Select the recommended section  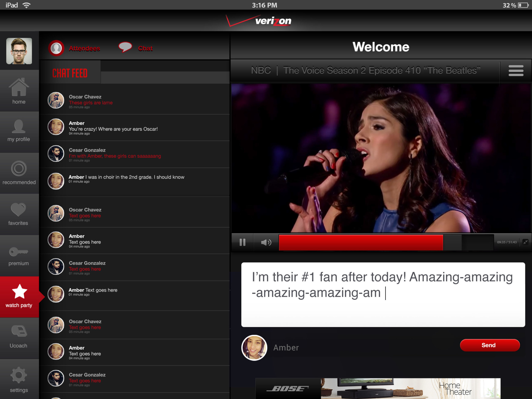[x=19, y=172]
